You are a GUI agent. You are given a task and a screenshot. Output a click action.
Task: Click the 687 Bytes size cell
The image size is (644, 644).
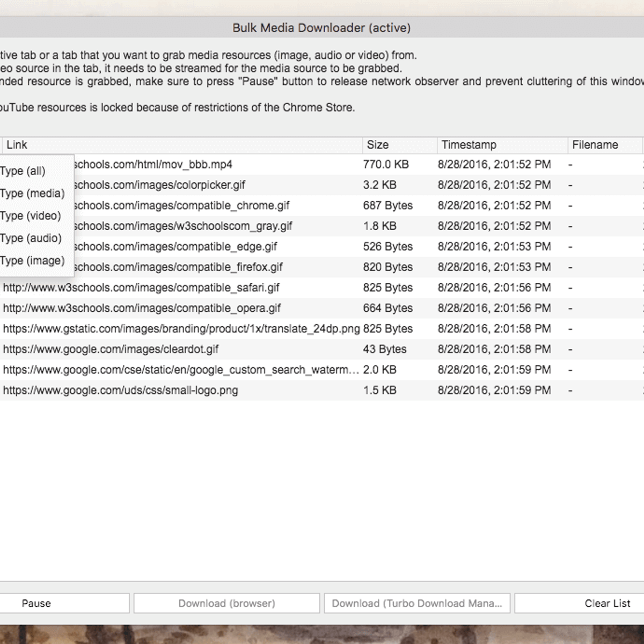click(x=388, y=206)
